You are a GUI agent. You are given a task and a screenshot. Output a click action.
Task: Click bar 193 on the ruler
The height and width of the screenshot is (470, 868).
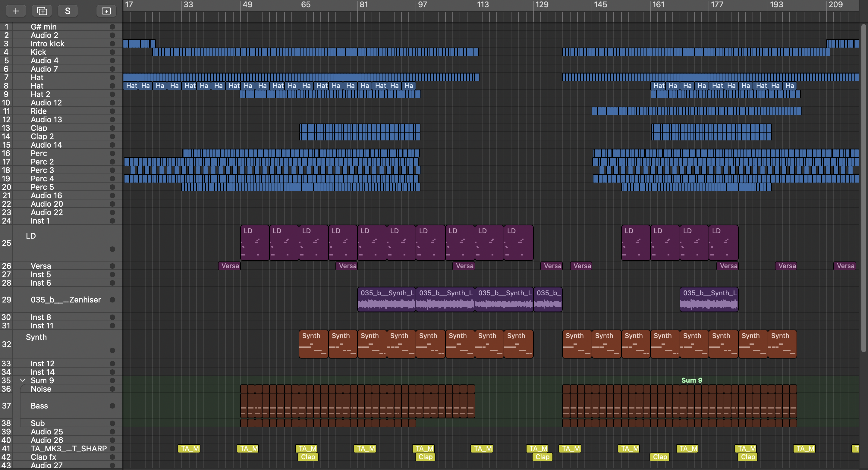pyautogui.click(x=776, y=5)
